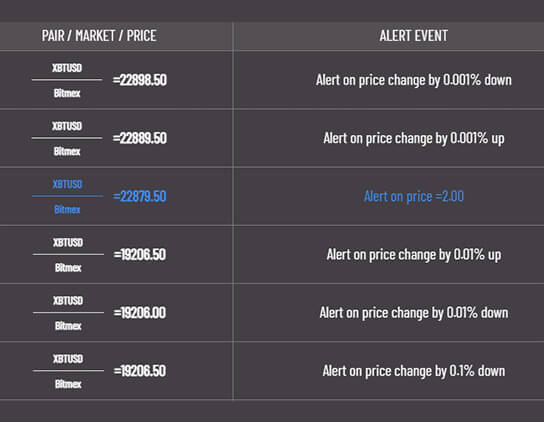Open the 0.01% up price change alert
Screen dimensions: 544x422
[414, 255]
